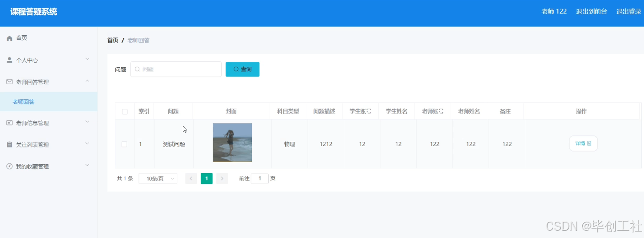Click 老师 122 user label

click(554, 11)
